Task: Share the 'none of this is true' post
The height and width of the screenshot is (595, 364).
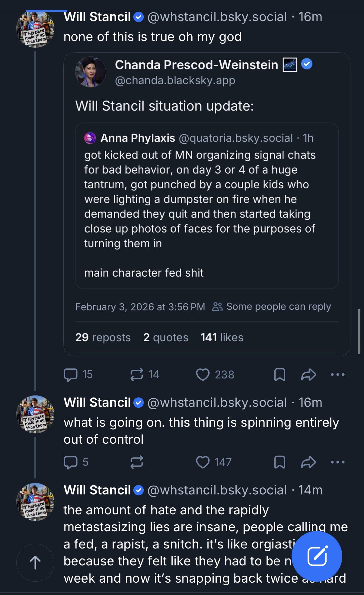Action: point(308,375)
